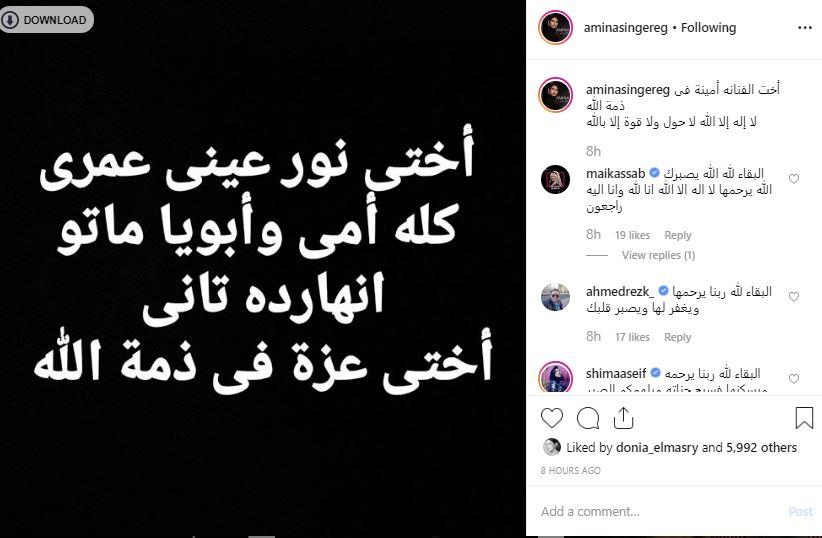Save the post with the bookmark icon
Screen dimensions: 822x538
pyautogui.click(x=804, y=418)
